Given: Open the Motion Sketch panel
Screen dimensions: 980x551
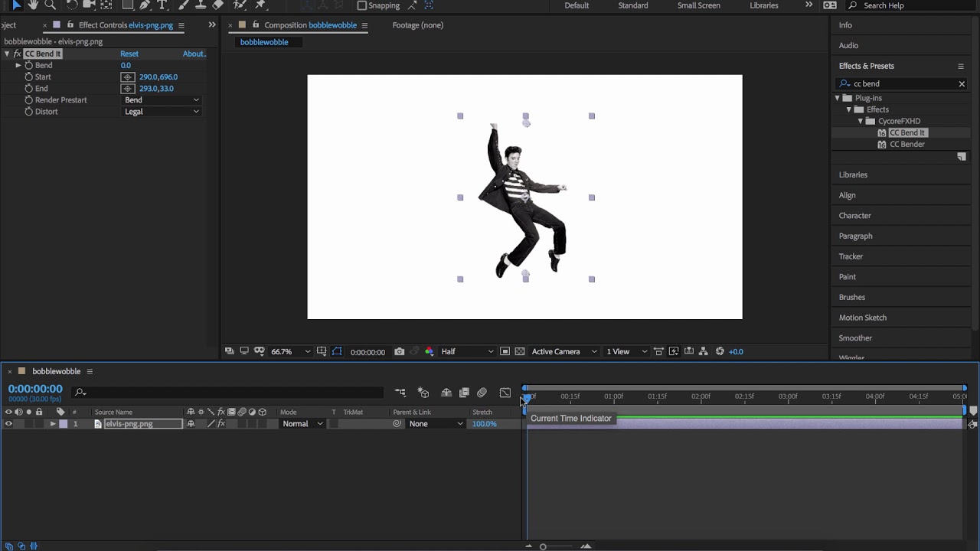Looking at the screenshot, I should tap(862, 318).
